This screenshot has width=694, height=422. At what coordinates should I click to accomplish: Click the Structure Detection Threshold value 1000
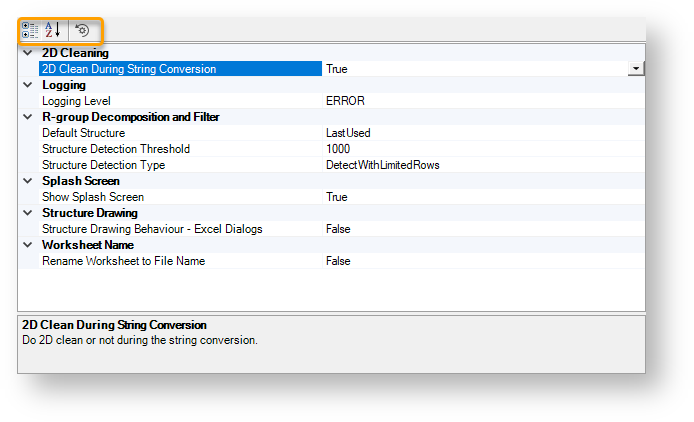338,149
